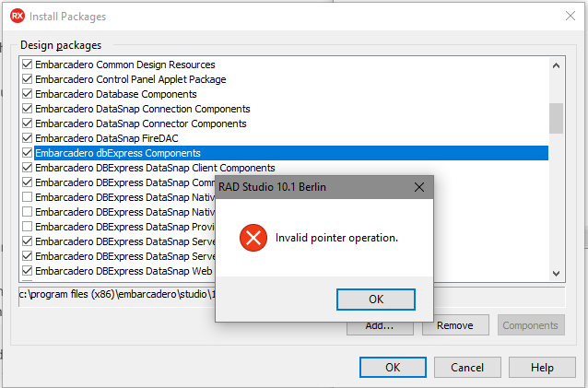
Task: Uncheck Embarcadero DataSnap Connector Components
Action: coord(27,123)
